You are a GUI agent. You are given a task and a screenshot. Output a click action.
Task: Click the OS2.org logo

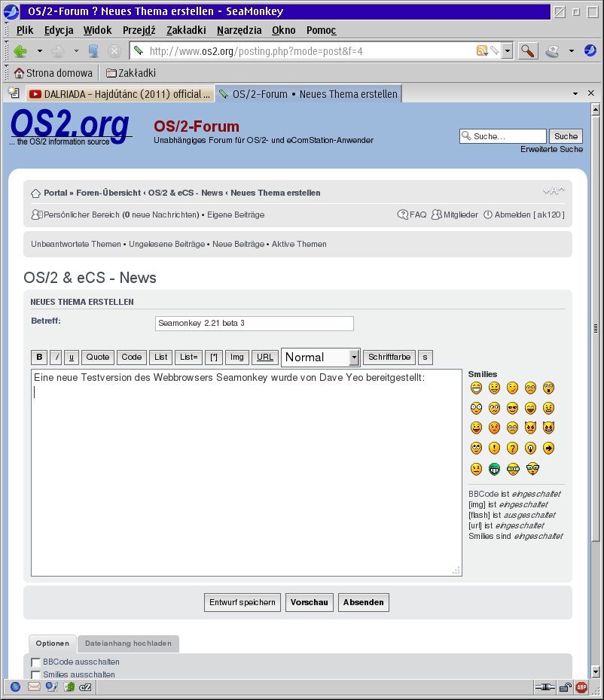coord(71,126)
